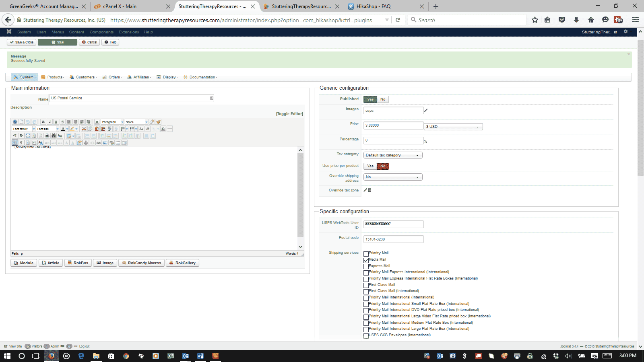Open the Joomla Content menu
The width and height of the screenshot is (644, 362).
(x=76, y=32)
